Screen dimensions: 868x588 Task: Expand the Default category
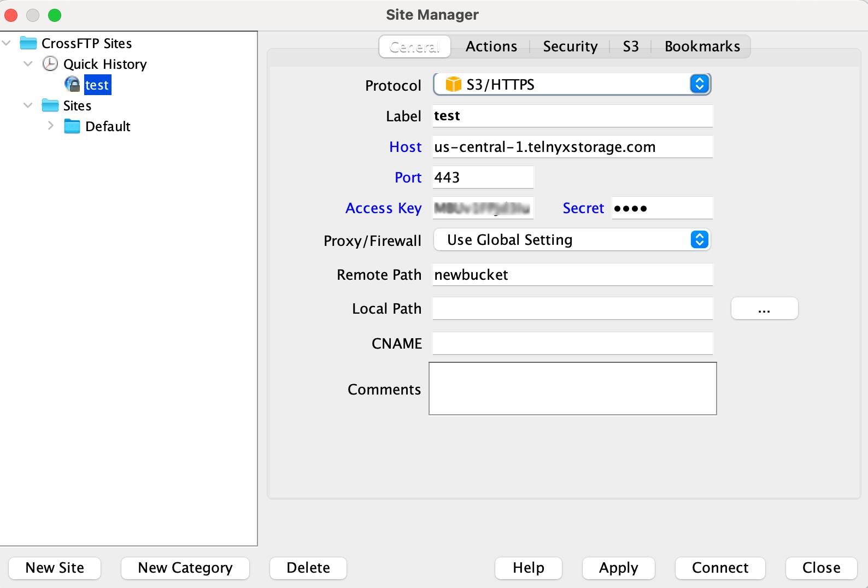[x=50, y=126]
